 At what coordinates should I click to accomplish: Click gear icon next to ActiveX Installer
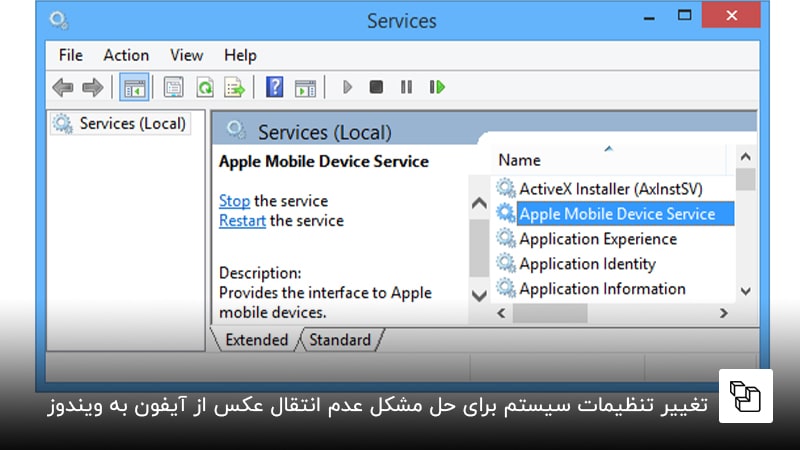(506, 188)
